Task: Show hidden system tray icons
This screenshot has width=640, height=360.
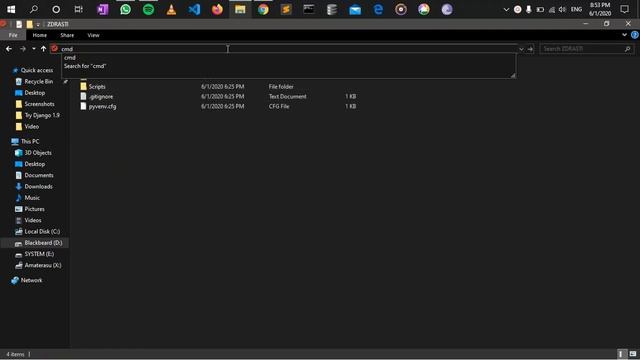Action: tap(506, 9)
